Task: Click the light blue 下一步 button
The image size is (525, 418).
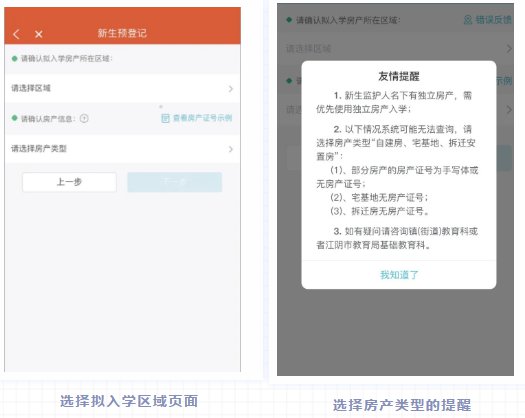Action: pyautogui.click(x=174, y=182)
